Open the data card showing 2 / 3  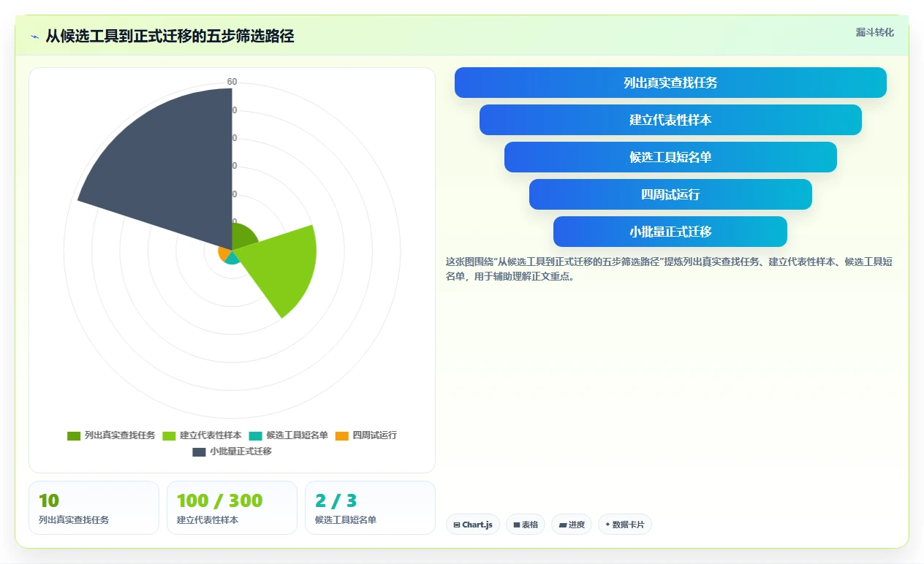tap(370, 508)
